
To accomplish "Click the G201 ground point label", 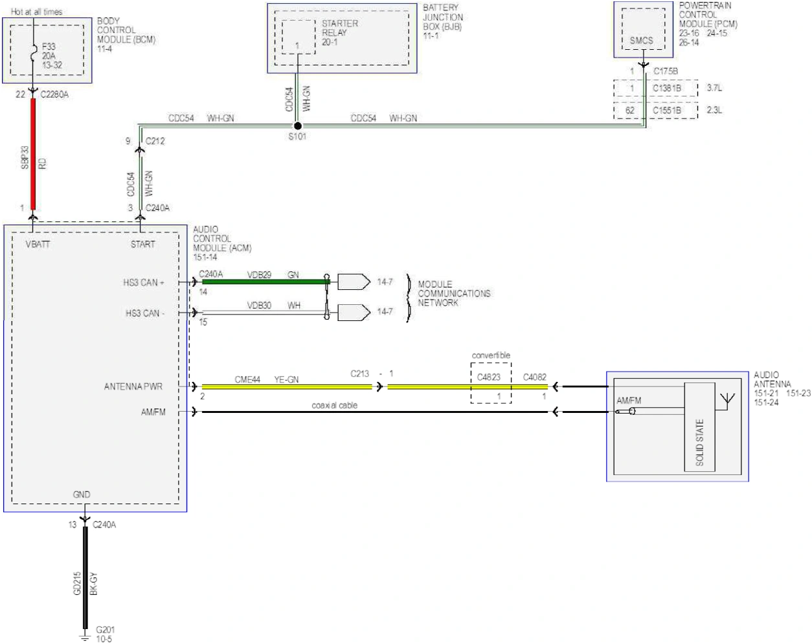I will pyautogui.click(x=105, y=630).
